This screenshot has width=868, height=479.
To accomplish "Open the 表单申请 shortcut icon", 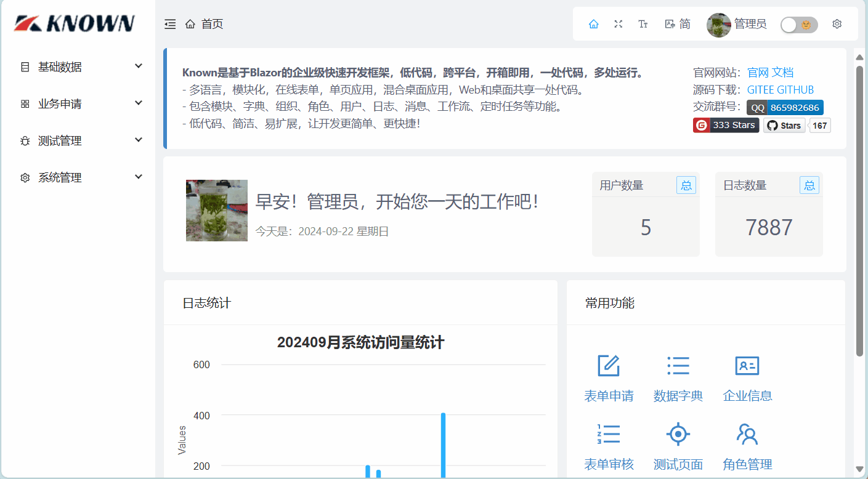I will [609, 366].
